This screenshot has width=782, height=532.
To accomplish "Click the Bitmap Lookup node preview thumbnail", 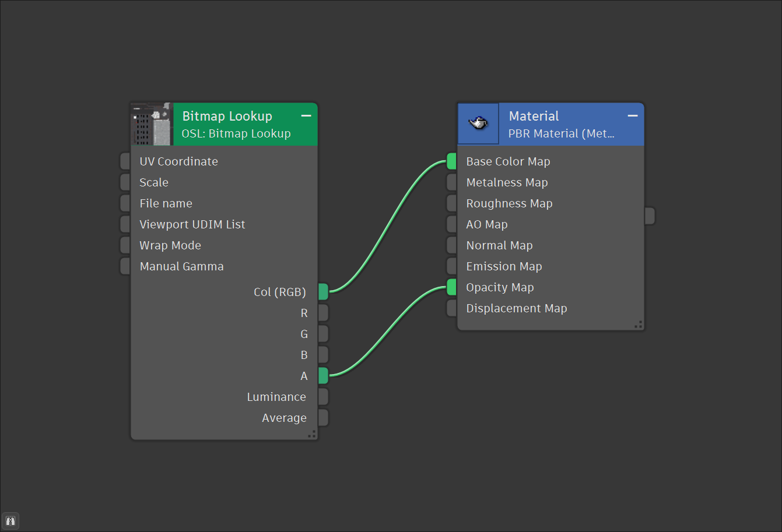I will click(152, 124).
